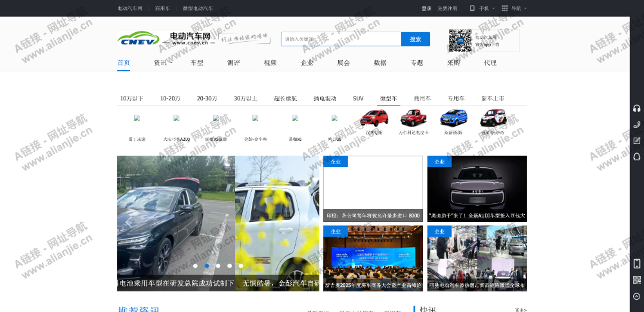Select the 商用车 category tab
644x312 pixels.
click(x=422, y=98)
